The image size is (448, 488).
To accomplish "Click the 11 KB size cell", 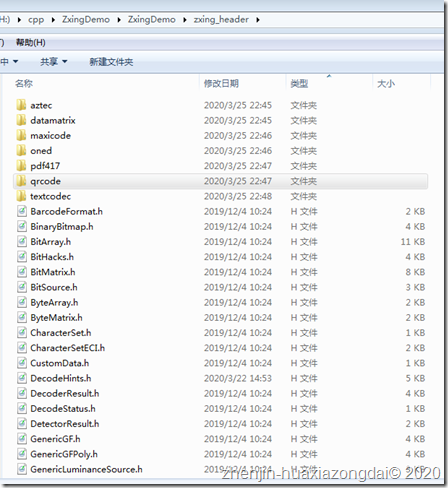I will coord(413,242).
